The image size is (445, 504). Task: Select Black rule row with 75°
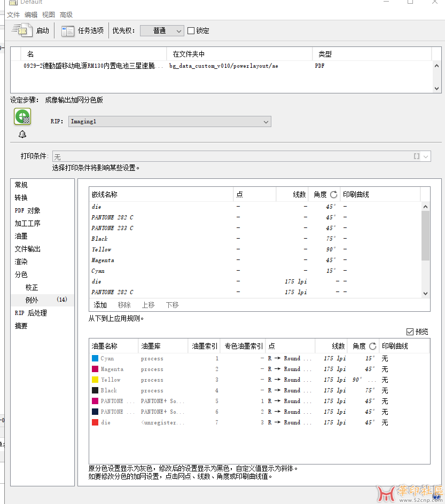[255, 239]
